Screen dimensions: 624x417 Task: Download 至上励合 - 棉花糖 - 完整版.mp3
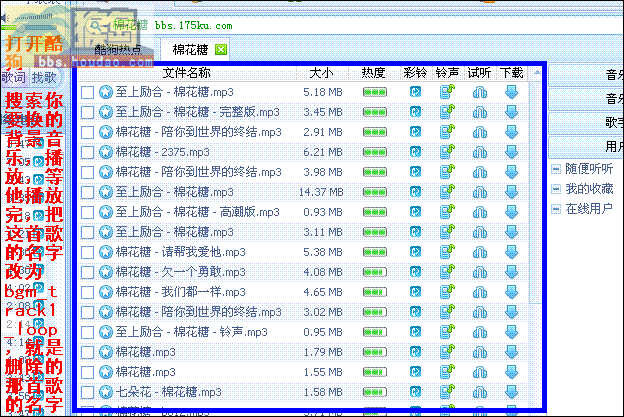click(x=511, y=112)
